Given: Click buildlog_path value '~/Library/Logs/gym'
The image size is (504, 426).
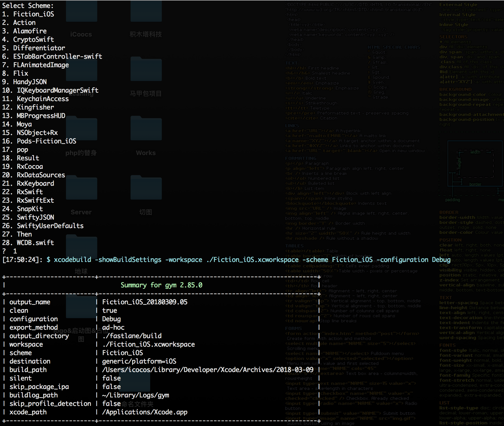Looking at the screenshot, I should 136,395.
